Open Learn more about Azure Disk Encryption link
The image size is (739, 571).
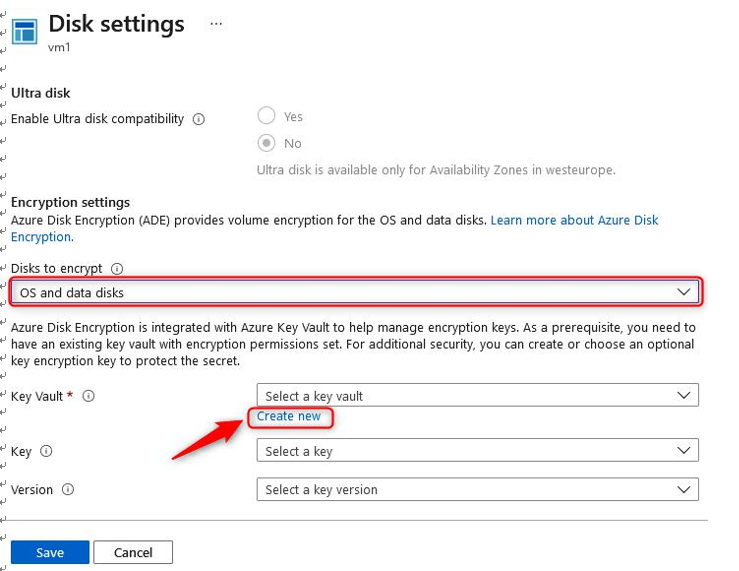pyautogui.click(x=334, y=228)
